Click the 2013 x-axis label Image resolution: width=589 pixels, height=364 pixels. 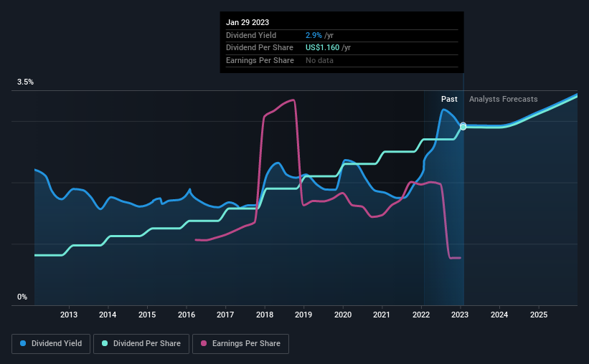tap(69, 315)
